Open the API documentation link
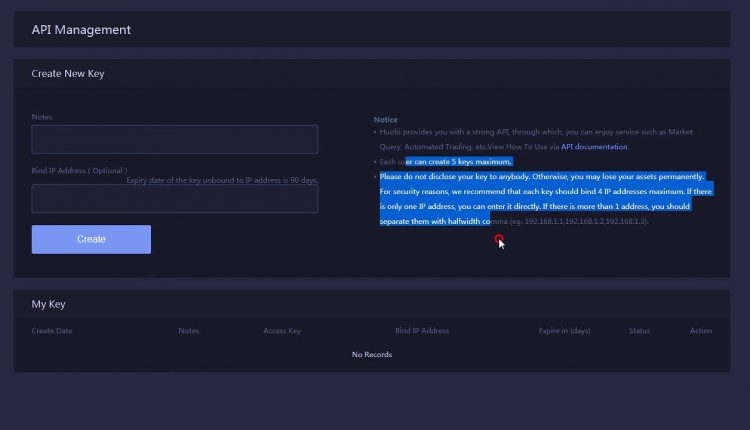The height and width of the screenshot is (430, 750). [594, 147]
